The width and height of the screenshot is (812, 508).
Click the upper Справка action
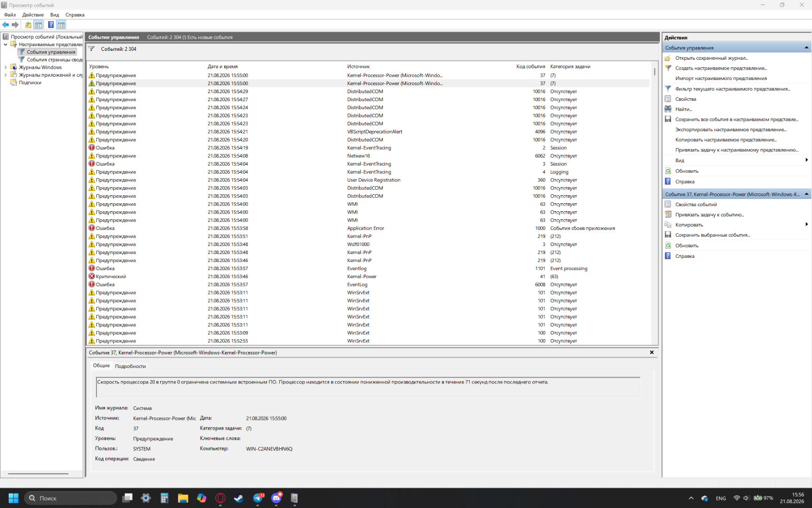[685, 182]
